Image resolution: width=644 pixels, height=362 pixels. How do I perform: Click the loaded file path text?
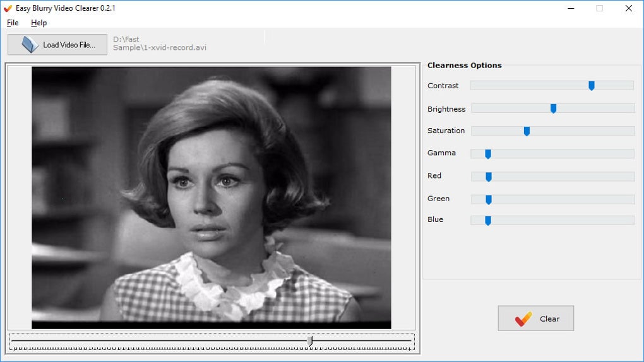coord(159,44)
